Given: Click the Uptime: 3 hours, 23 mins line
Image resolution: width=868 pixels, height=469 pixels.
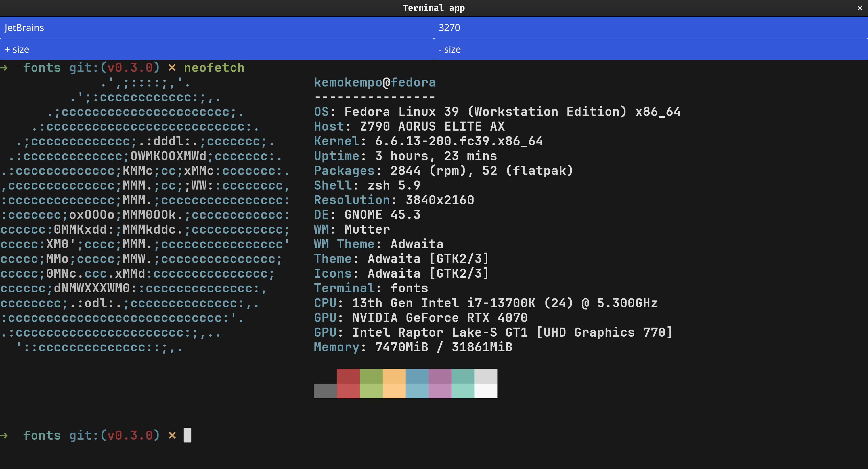Looking at the screenshot, I should pyautogui.click(x=405, y=156).
